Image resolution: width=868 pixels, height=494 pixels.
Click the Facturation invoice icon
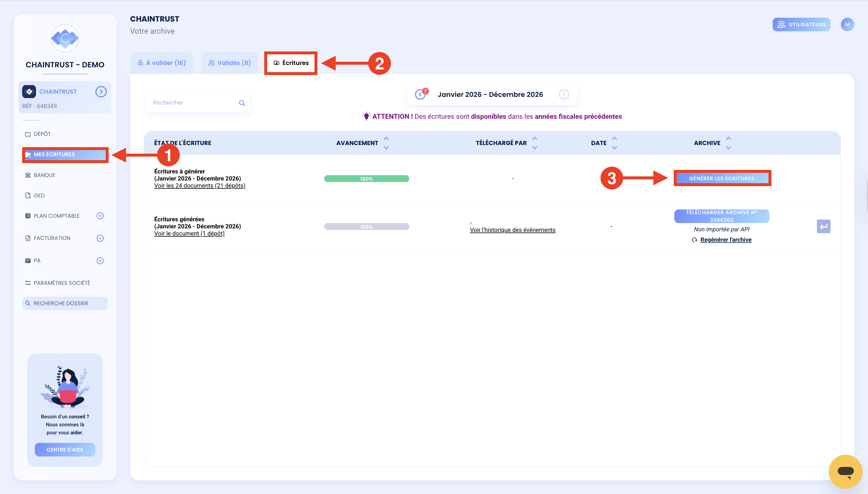click(x=28, y=238)
